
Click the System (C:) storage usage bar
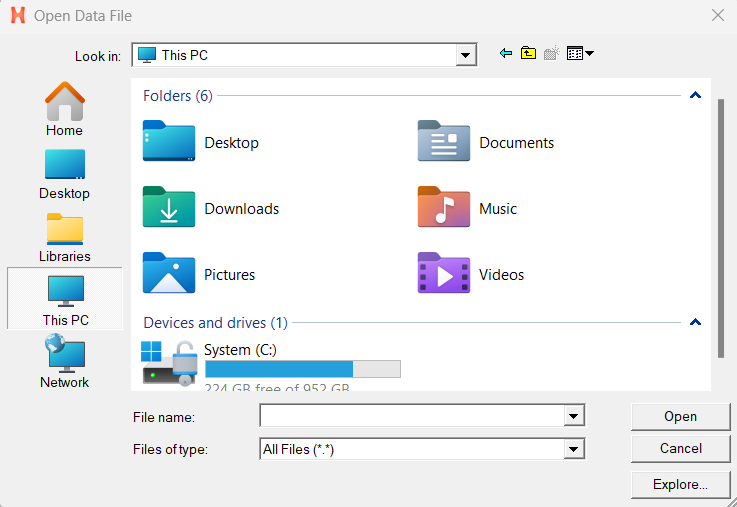[x=303, y=369]
